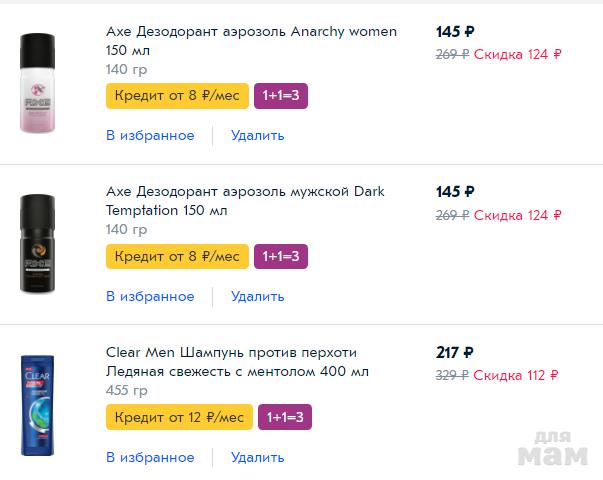Add Axe Anarchy women to favorites
Image resolution: width=603 pixels, height=480 pixels.
[150, 135]
